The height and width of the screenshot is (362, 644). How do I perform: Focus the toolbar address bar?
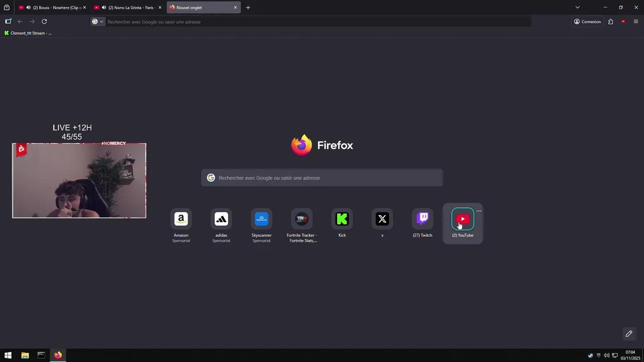(317, 22)
